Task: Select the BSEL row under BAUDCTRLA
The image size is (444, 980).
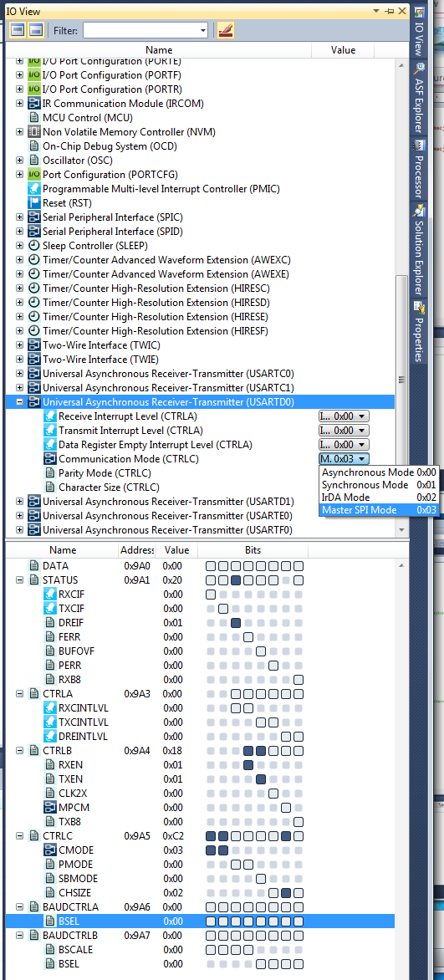Action: [200, 921]
